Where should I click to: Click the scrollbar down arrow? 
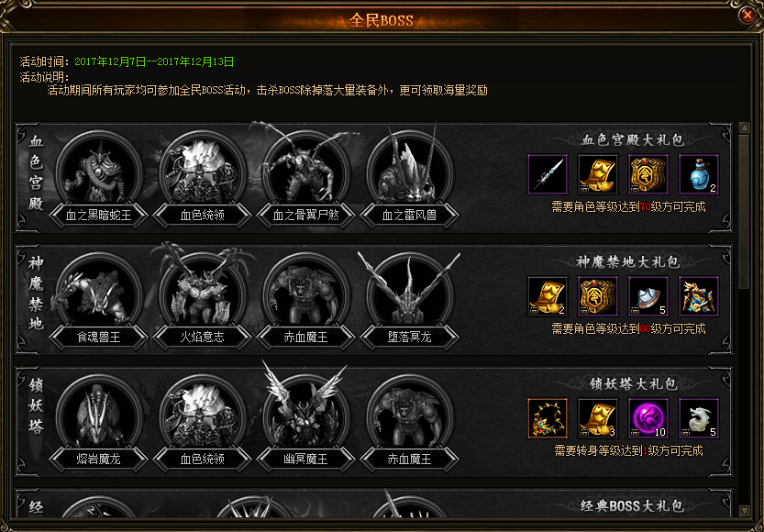click(745, 511)
